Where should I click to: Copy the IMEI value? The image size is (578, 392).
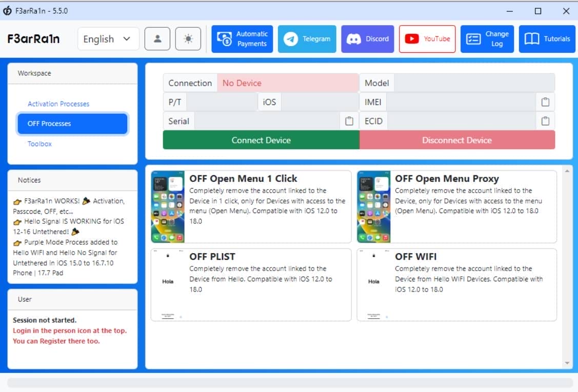pos(545,101)
